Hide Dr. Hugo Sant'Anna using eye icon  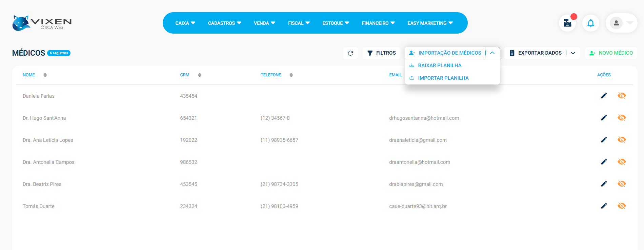tap(621, 118)
